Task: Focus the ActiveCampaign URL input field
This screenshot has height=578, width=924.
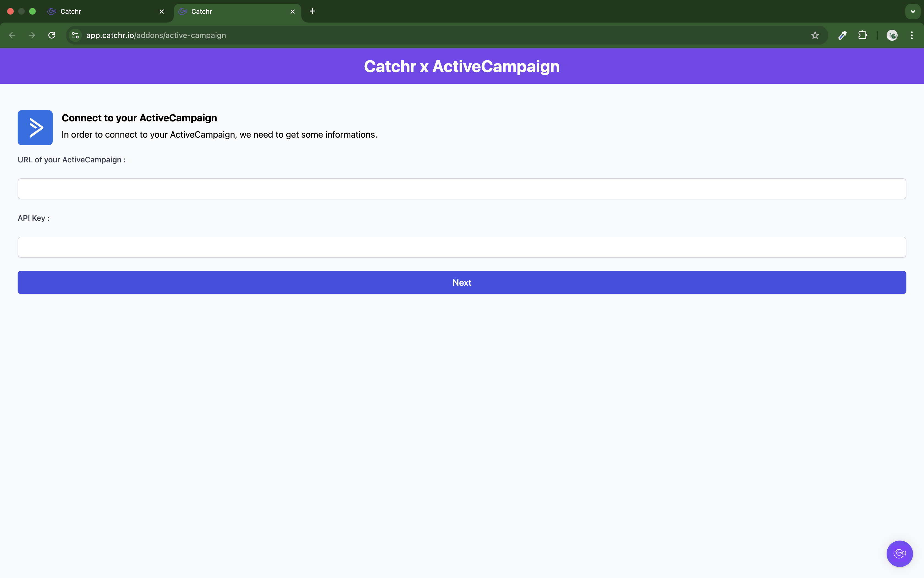Action: [462, 189]
